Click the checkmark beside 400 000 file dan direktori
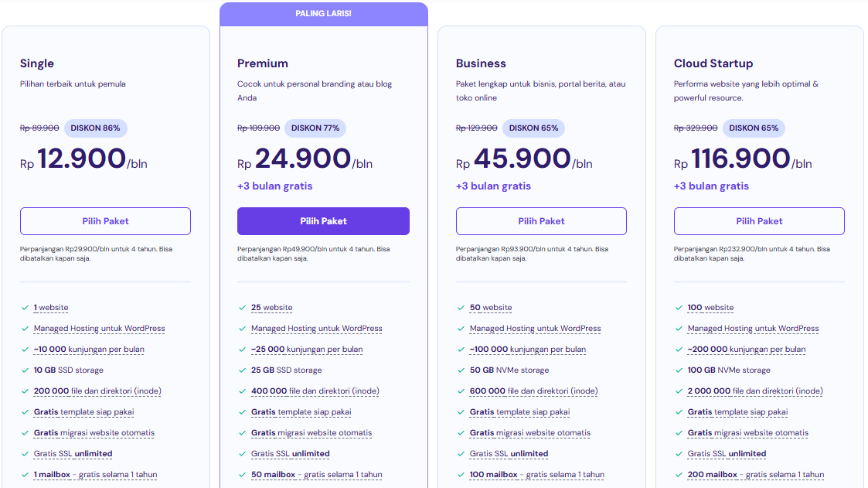The width and height of the screenshot is (868, 488). tap(242, 391)
